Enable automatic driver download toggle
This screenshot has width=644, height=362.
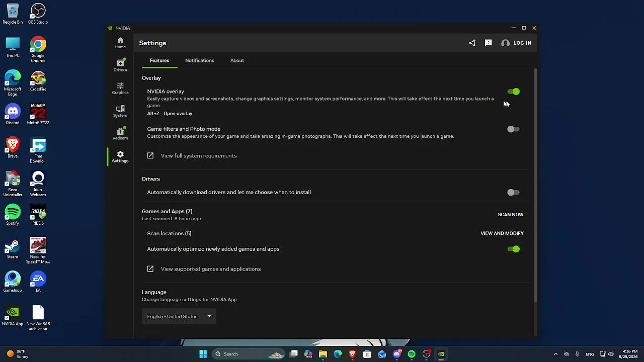coord(513,193)
